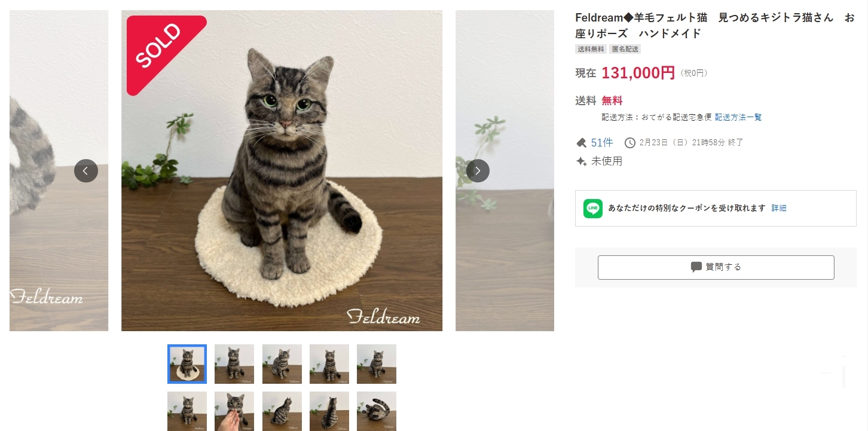The width and height of the screenshot is (868, 431).
Task: View the 51件 bid history
Action: coord(602,143)
